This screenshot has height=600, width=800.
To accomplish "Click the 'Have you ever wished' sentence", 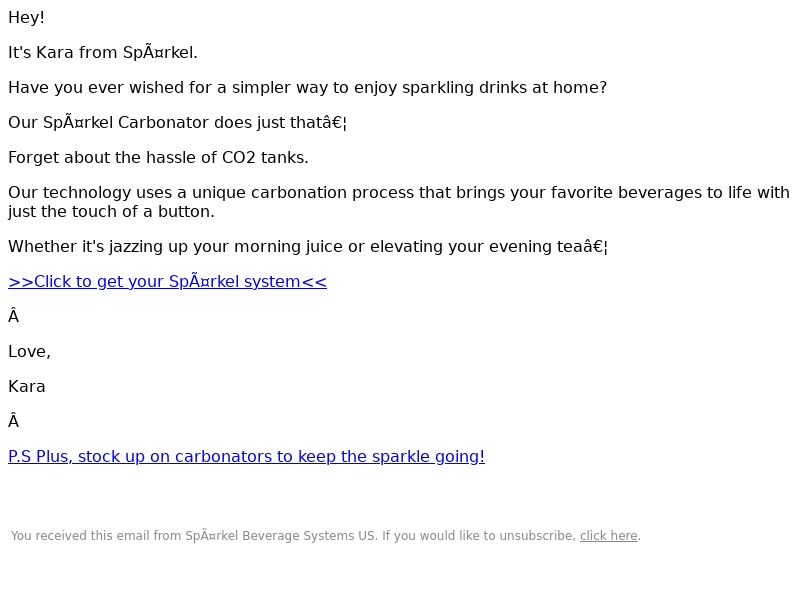I will point(308,88).
